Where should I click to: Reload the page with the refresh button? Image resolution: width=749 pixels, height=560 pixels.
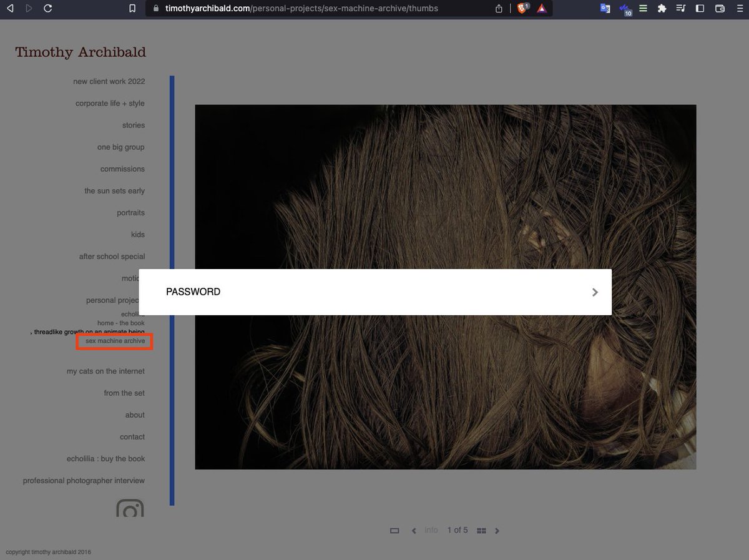(x=48, y=9)
